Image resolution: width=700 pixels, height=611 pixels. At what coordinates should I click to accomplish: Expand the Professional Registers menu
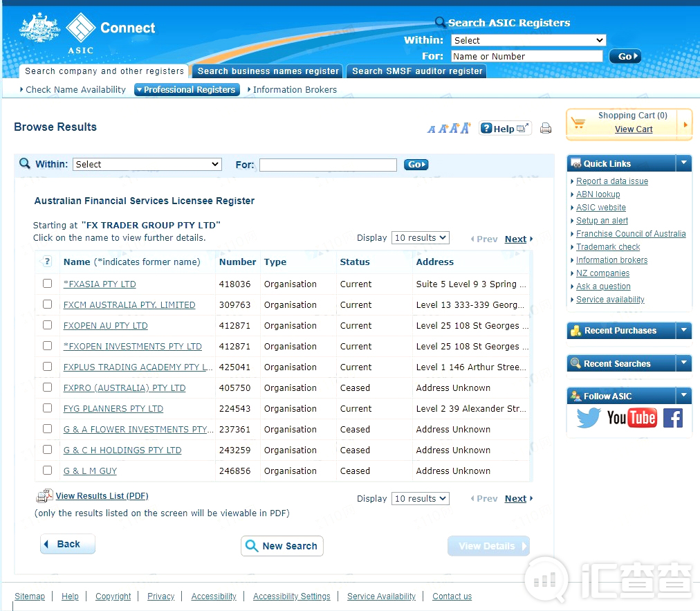pyautogui.click(x=187, y=90)
